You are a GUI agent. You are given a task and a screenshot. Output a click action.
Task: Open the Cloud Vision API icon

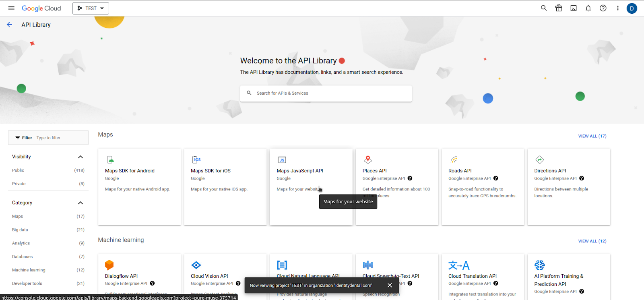click(x=196, y=265)
